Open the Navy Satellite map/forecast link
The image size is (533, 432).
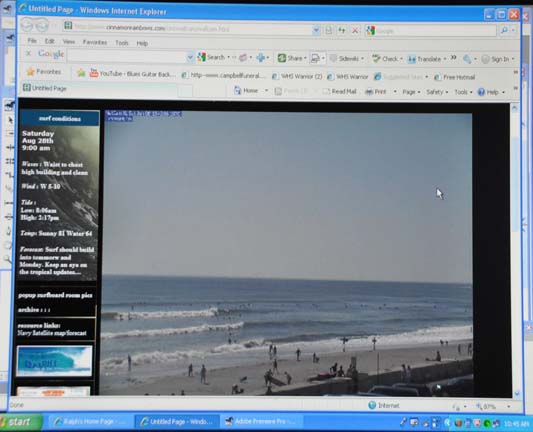click(x=52, y=333)
